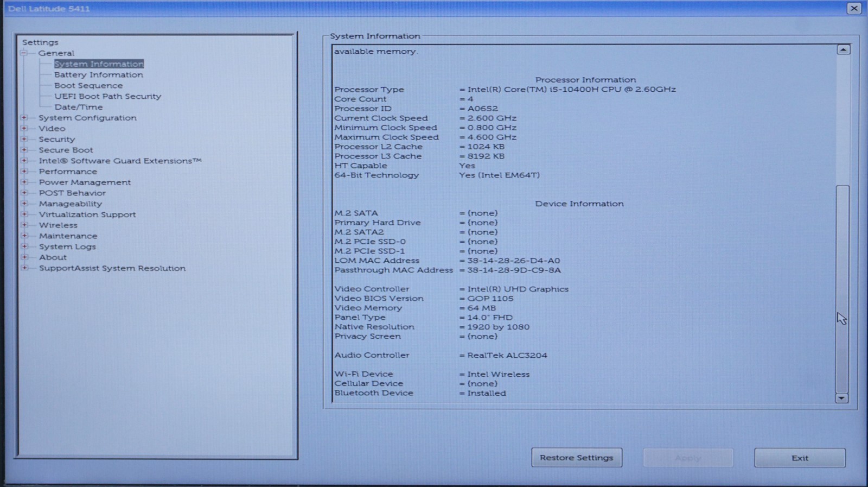Expand the Manageability node
The image size is (868, 487).
tap(24, 204)
